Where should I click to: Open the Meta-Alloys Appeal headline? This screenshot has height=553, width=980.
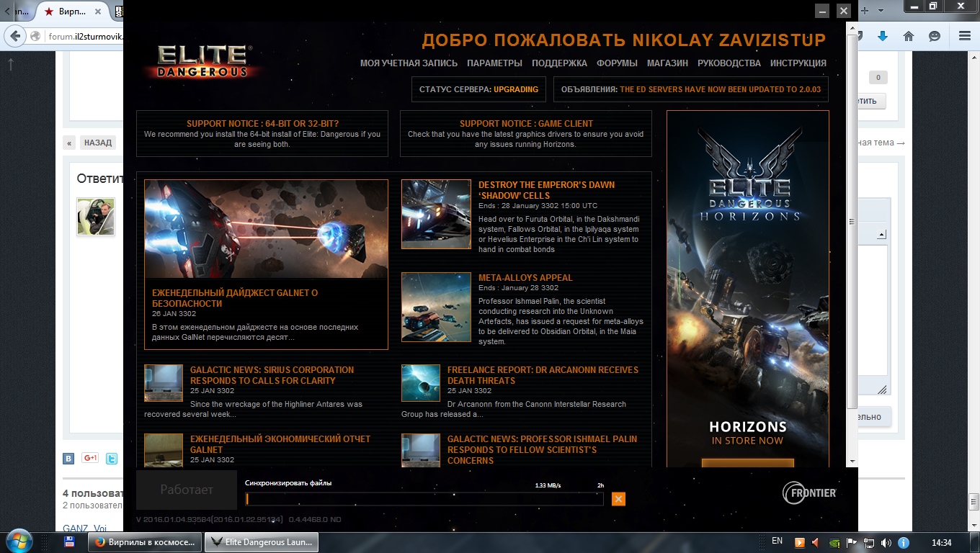526,278
